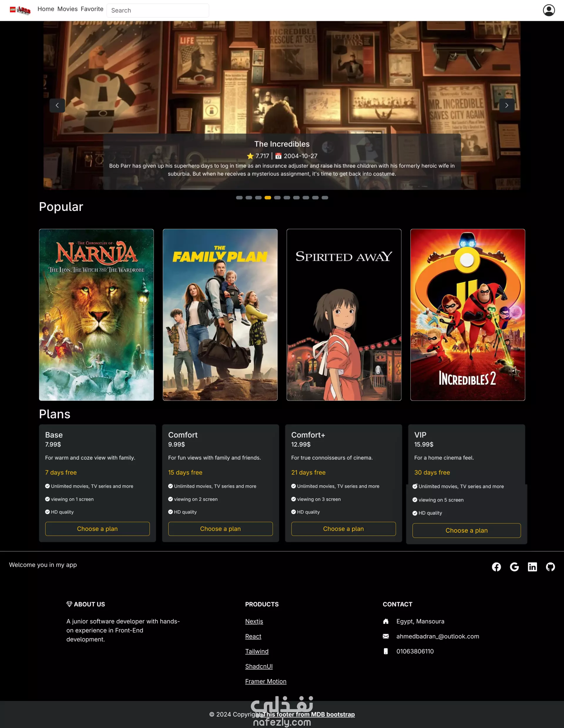Open the user profile avatar icon

[549, 10]
